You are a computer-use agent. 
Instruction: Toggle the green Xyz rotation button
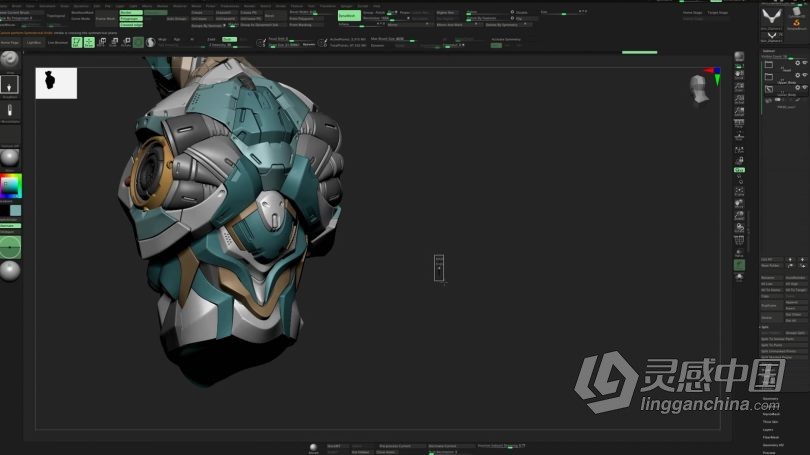click(739, 170)
